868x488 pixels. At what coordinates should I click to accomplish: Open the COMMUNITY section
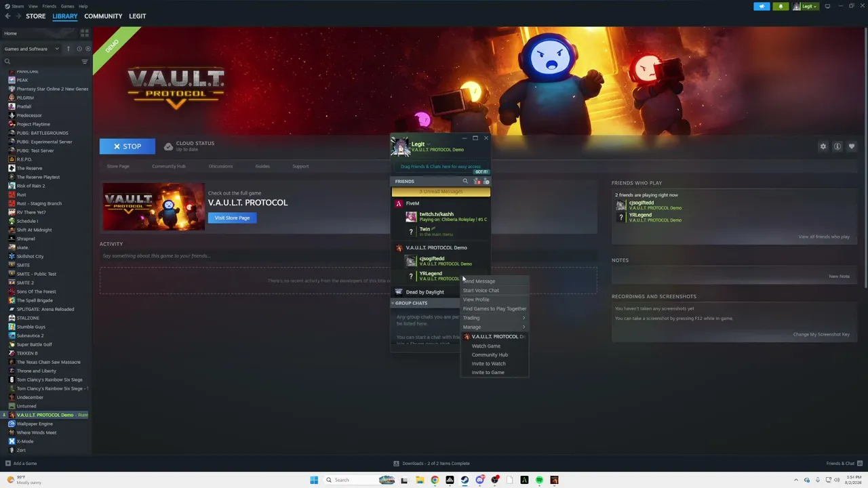point(103,16)
